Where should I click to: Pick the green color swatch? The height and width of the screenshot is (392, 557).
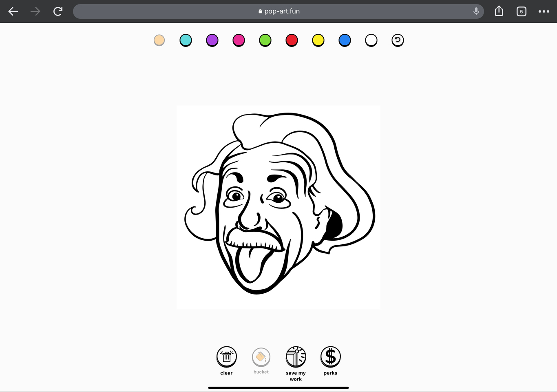pyautogui.click(x=265, y=40)
